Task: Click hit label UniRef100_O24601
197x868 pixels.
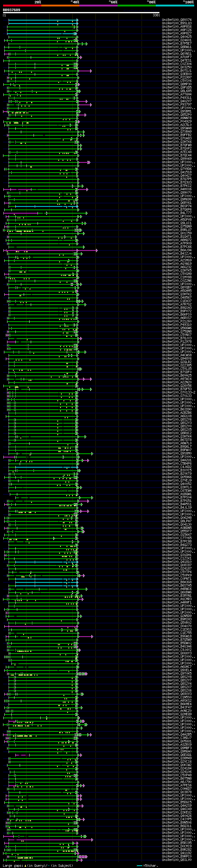Action: (x=177, y=40)
